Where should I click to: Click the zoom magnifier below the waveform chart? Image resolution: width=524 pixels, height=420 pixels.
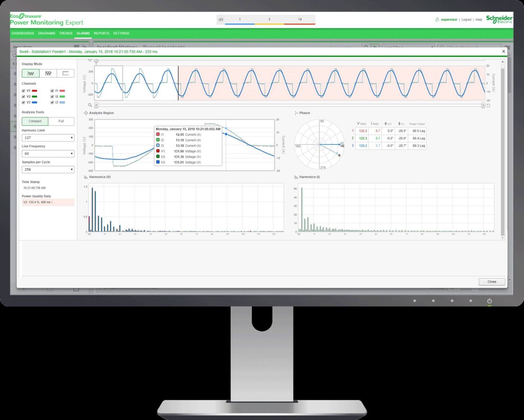pos(89,105)
